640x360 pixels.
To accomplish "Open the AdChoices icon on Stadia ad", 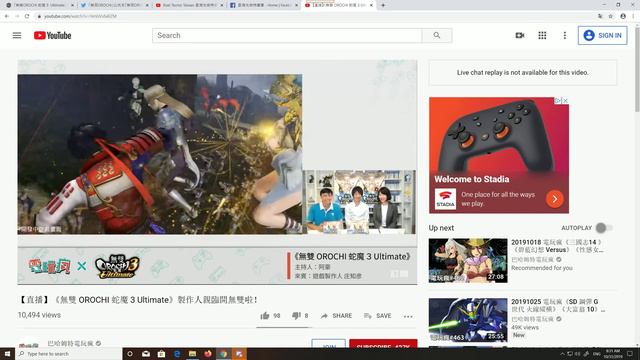I will (558, 100).
